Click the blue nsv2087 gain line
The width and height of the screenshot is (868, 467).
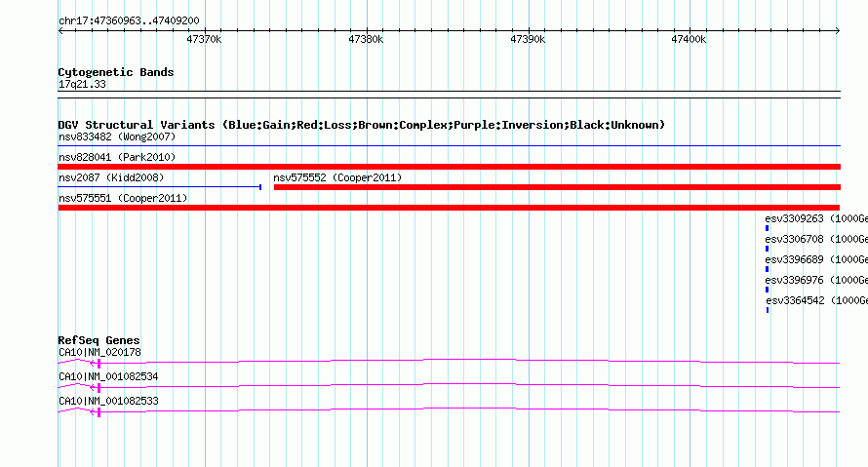click(159, 187)
